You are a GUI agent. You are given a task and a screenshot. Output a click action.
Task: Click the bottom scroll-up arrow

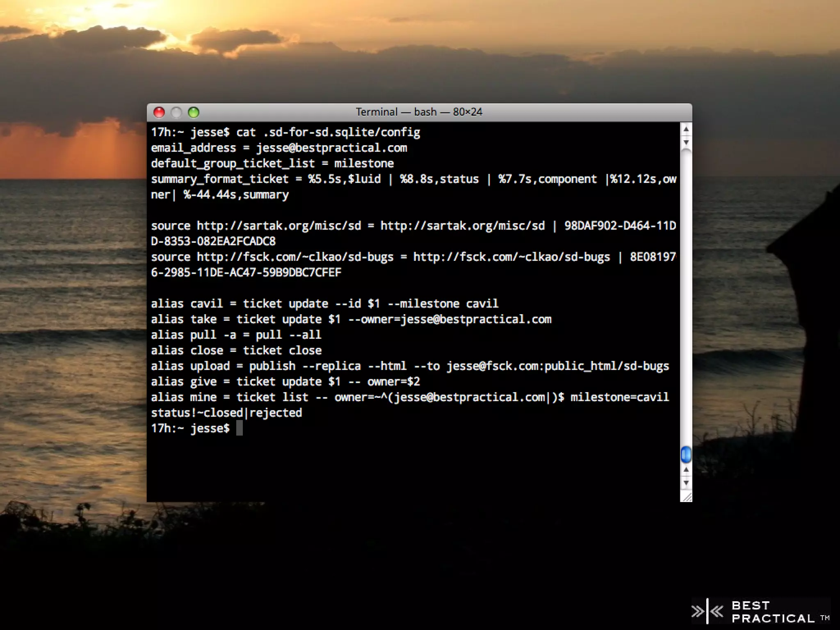686,470
